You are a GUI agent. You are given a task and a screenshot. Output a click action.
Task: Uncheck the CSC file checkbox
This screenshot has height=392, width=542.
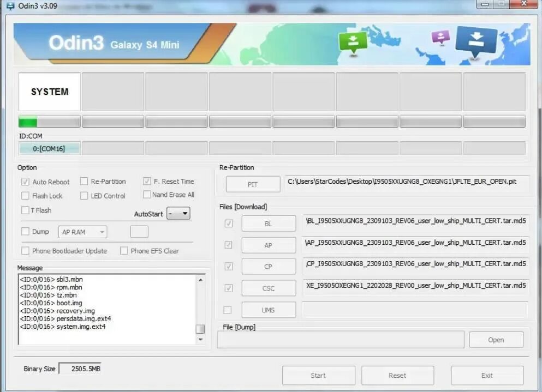click(x=229, y=288)
